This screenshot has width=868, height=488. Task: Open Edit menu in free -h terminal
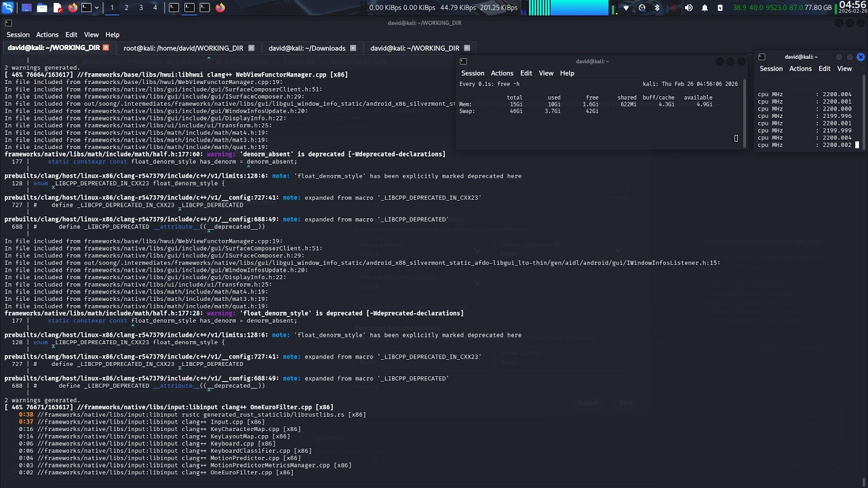[526, 73]
